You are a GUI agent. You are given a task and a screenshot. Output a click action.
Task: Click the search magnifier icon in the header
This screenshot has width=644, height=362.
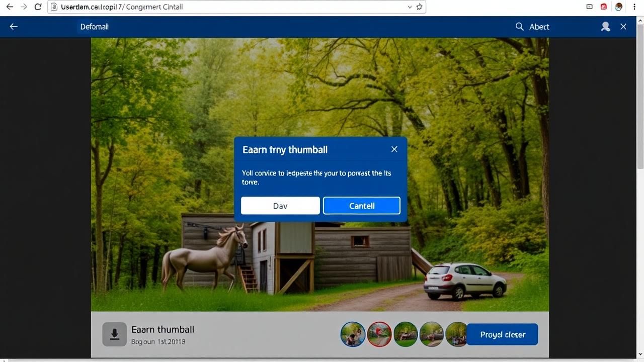520,27
